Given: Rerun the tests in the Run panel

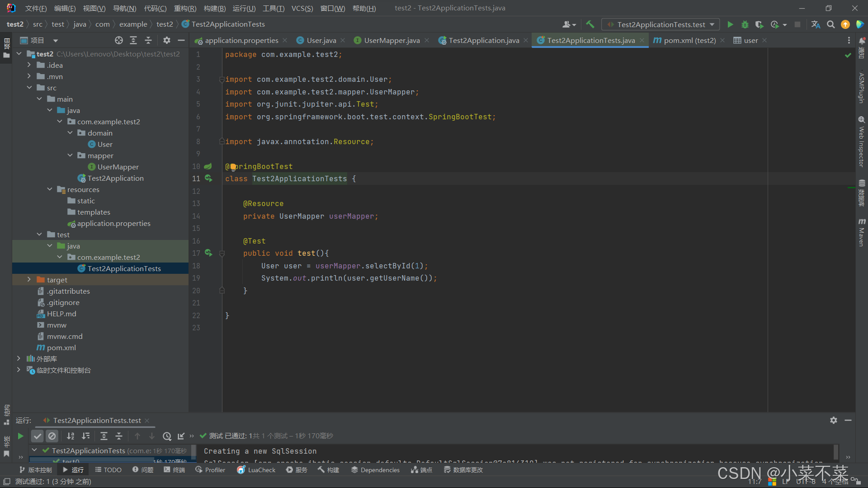Looking at the screenshot, I should tap(20, 436).
